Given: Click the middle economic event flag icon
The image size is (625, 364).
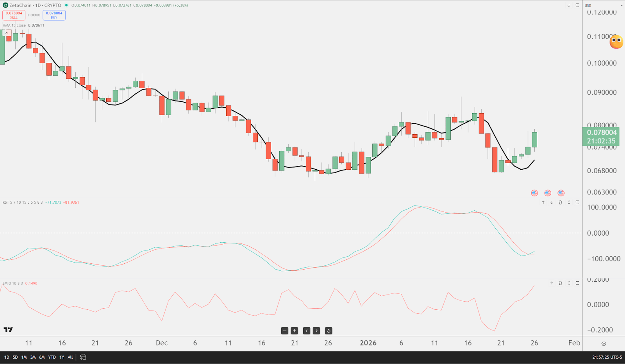Looking at the screenshot, I should click(x=548, y=193).
